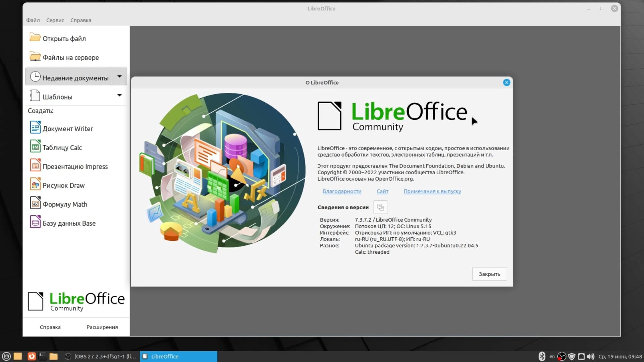Open the Bluetooth tray icon
Image resolution: width=644 pixels, height=362 pixels.
(x=542, y=356)
